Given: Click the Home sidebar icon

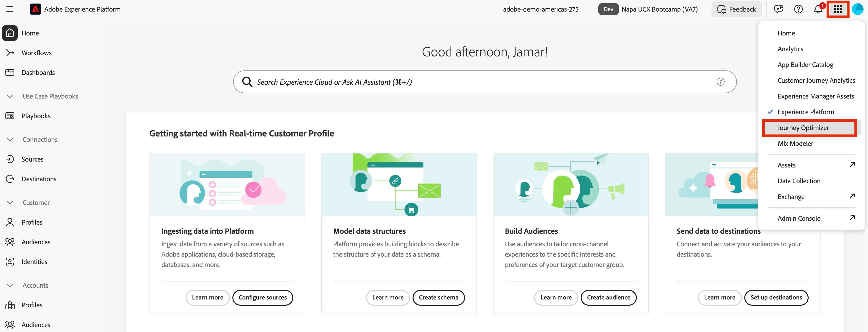Looking at the screenshot, I should coord(10,33).
